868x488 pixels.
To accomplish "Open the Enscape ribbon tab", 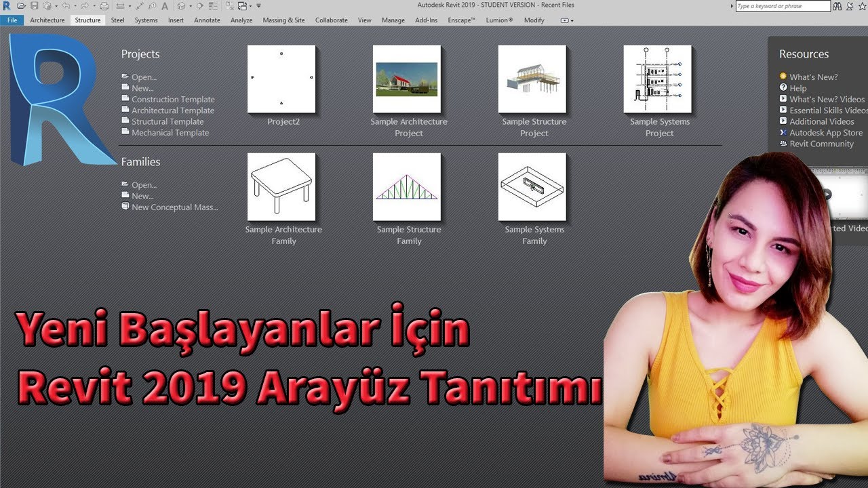I will point(462,20).
